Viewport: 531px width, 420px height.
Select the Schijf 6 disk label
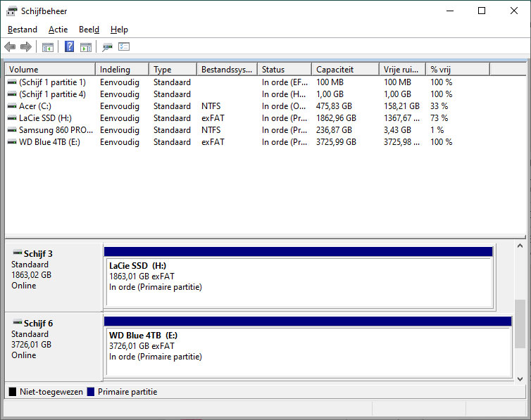pos(38,324)
